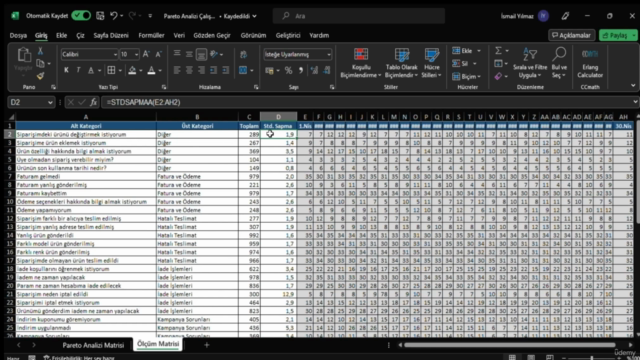640x360 pixels.
Task: Switch to Pareto Analizi Matrisi sheet
Action: [93, 345]
